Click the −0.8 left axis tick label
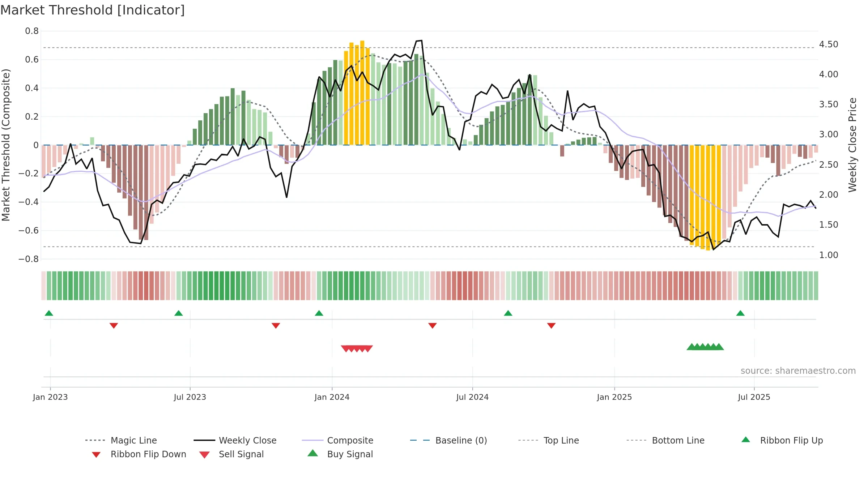 pyautogui.click(x=29, y=259)
